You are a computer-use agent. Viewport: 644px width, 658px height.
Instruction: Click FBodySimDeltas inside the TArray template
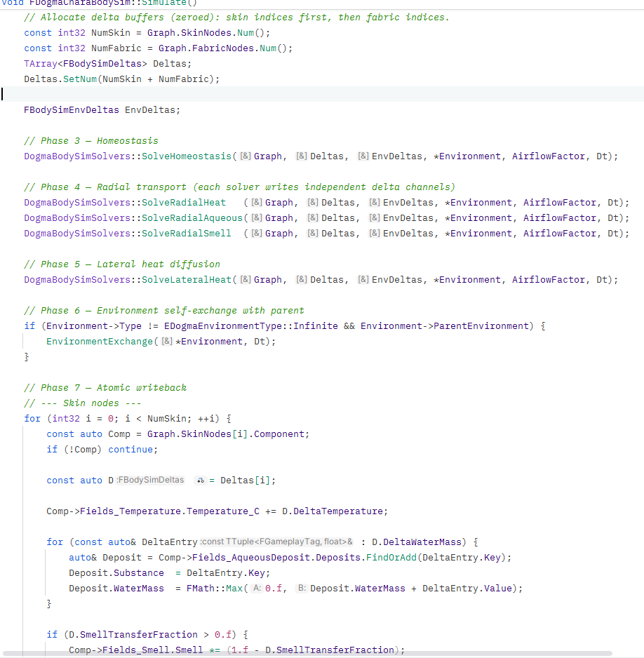click(102, 63)
